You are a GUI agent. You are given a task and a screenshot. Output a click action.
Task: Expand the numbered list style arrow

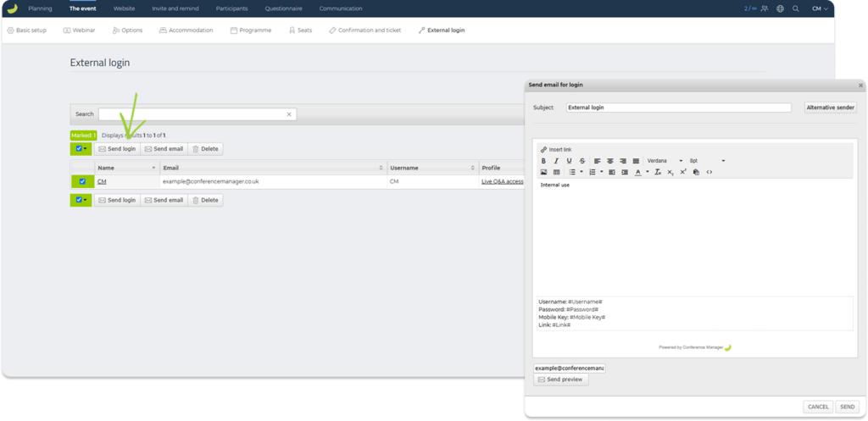(x=601, y=172)
